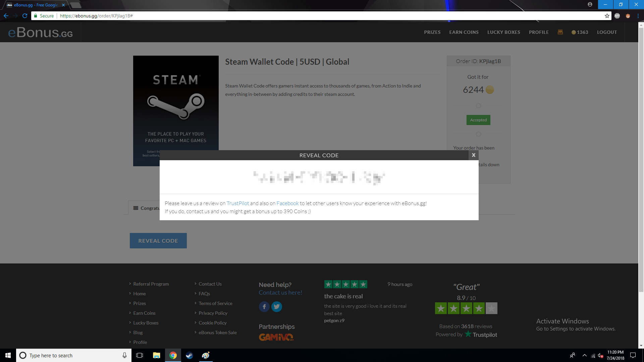644x362 pixels.
Task: Open the Home footer link
Action: tap(139, 294)
